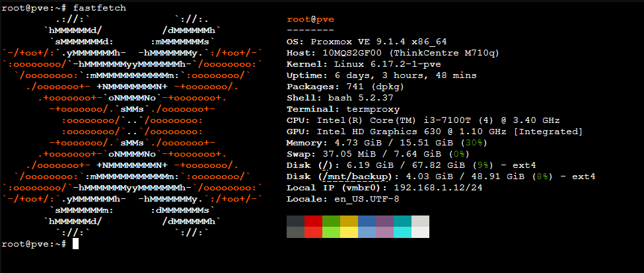644x273 pixels.
Task: Click the dark green swatch in the top row
Action: [x=332, y=221]
